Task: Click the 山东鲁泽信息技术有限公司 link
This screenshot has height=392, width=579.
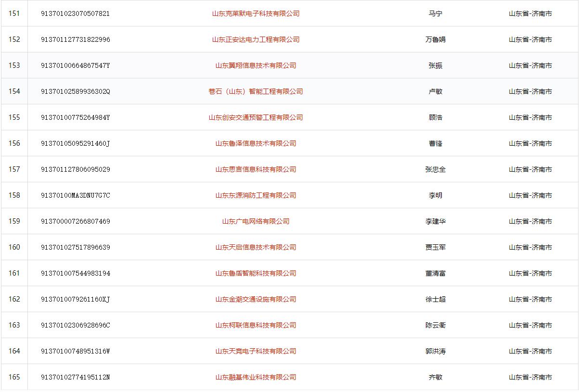Action: 256,143
